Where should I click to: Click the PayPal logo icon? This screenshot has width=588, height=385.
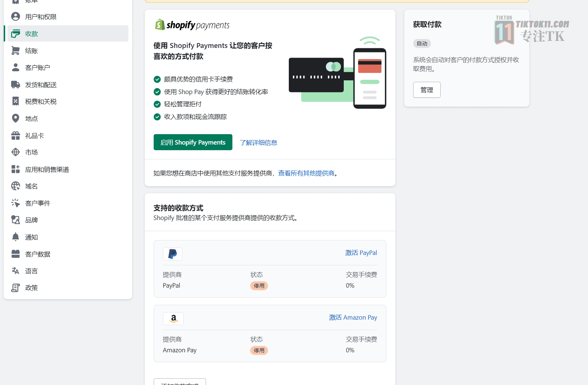click(173, 254)
